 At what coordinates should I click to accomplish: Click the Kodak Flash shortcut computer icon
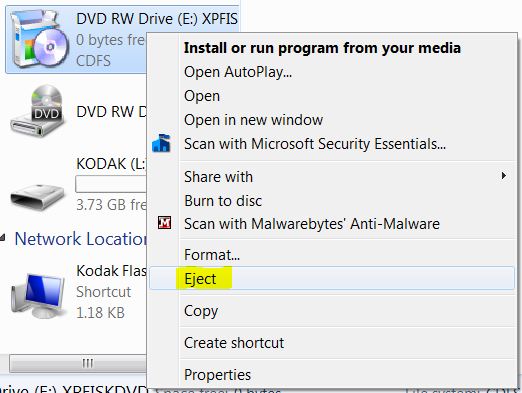(37, 295)
